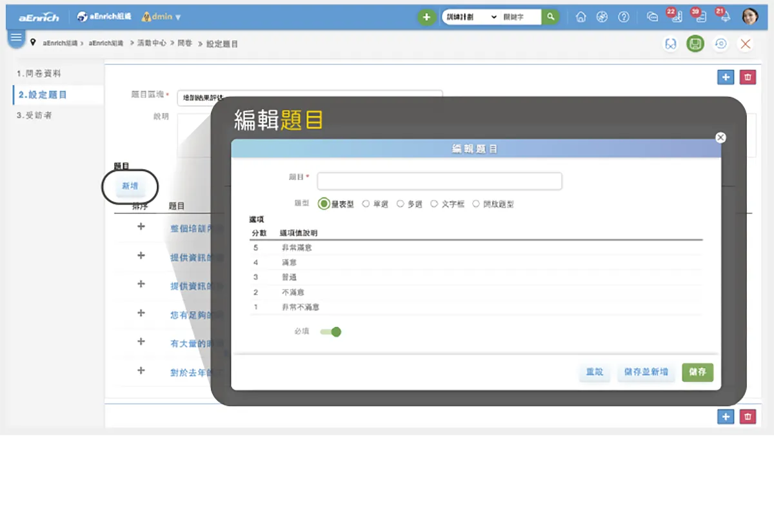Click the green save disk icon

(695, 44)
